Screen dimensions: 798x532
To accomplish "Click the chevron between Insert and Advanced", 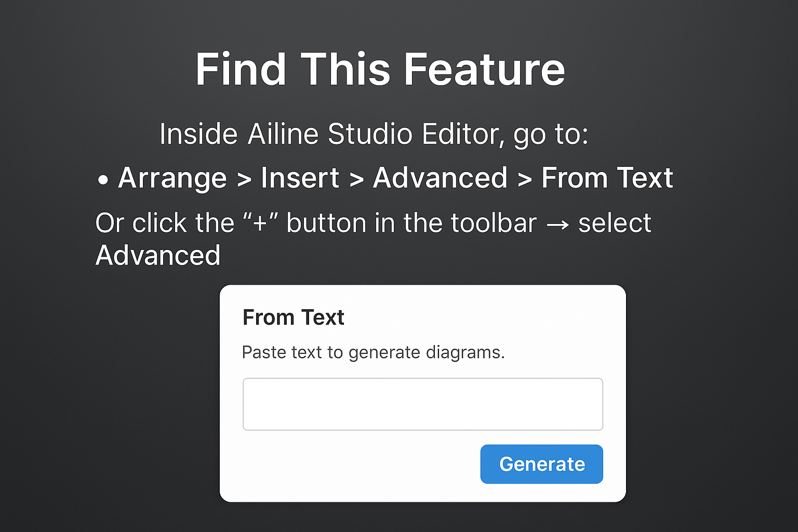I will tap(356, 180).
